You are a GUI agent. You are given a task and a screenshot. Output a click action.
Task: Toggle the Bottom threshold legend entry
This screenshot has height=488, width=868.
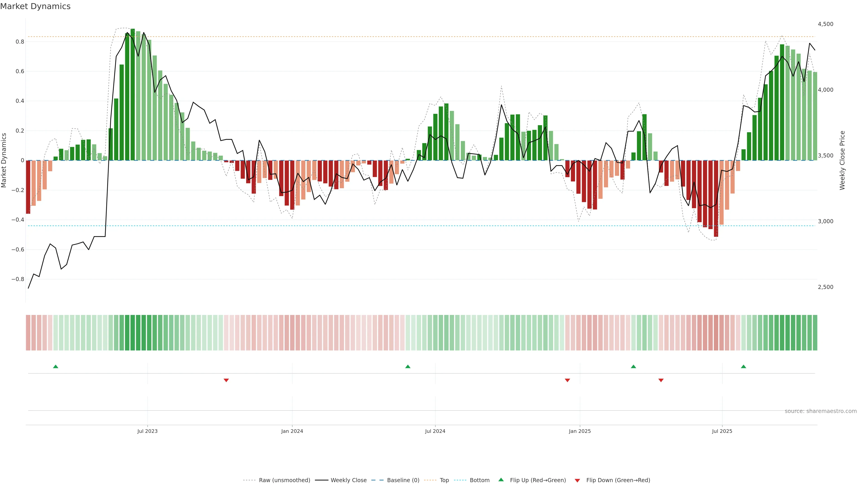[x=479, y=480]
